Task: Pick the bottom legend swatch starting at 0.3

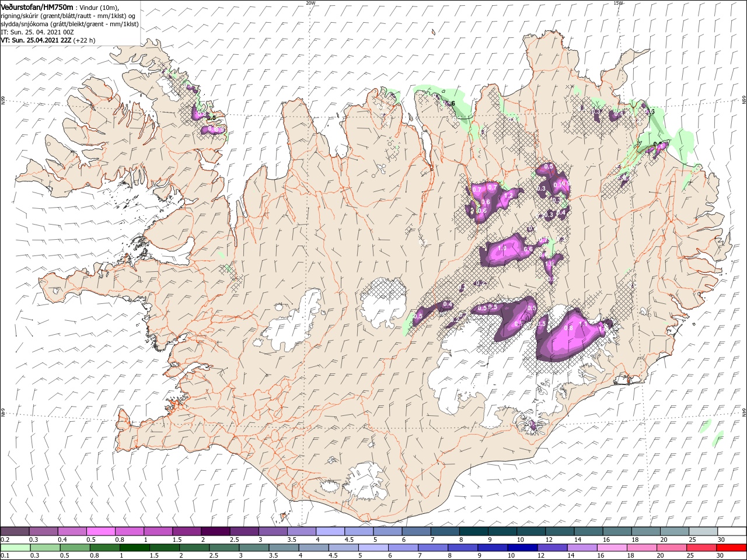Action: click(x=45, y=548)
